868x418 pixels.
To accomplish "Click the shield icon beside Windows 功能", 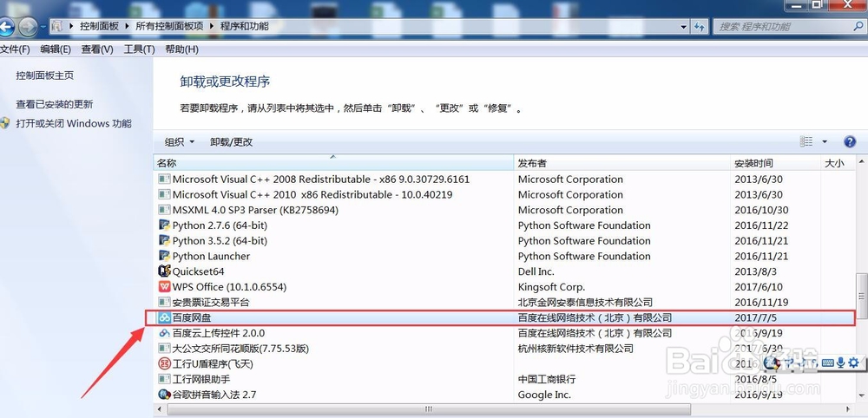I will [5, 123].
